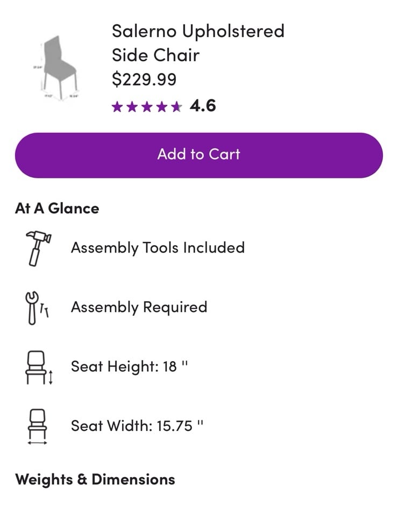This screenshot has height=532, width=398.
Task: Click the At A Glance heading
Action: coord(57,209)
